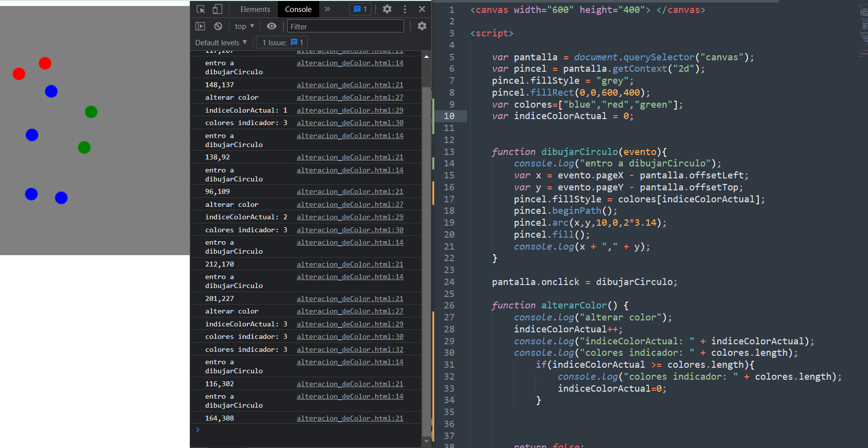Switch to the Console tab
Viewport: 868px width, 448px height.
298,9
